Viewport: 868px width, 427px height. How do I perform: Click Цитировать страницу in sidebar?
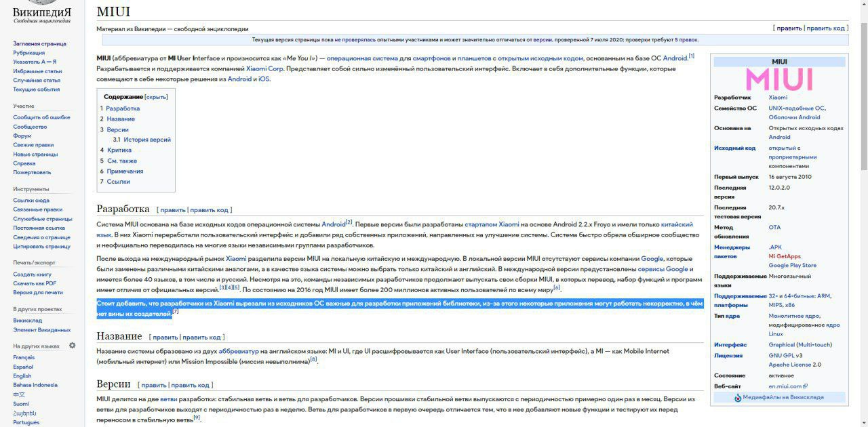pos(41,247)
